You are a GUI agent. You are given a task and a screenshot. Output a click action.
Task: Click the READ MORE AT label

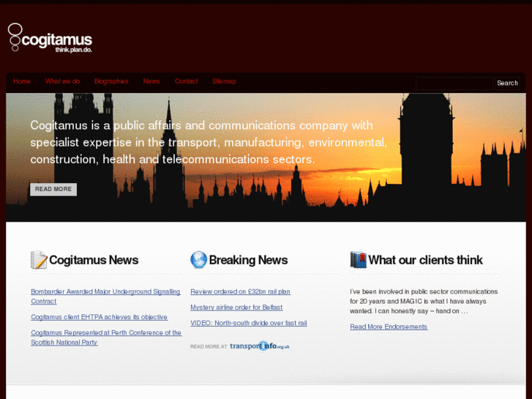point(209,347)
